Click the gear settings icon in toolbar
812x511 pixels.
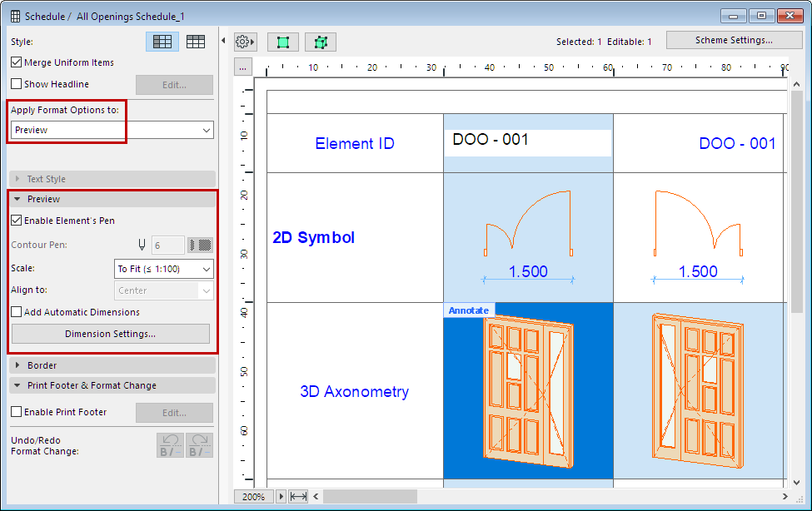pos(245,42)
